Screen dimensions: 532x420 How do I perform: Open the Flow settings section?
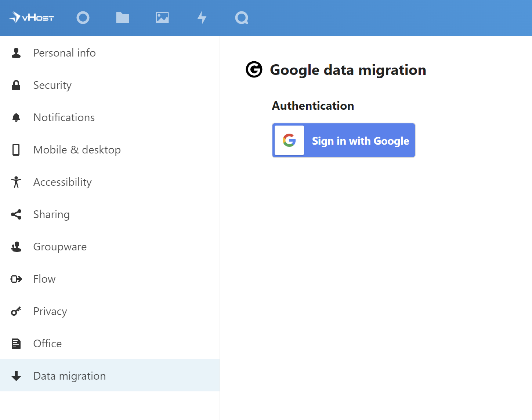tap(44, 279)
